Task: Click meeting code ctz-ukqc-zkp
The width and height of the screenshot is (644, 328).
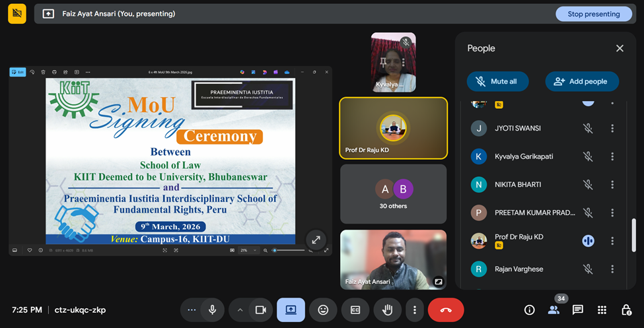Action: 80,310
